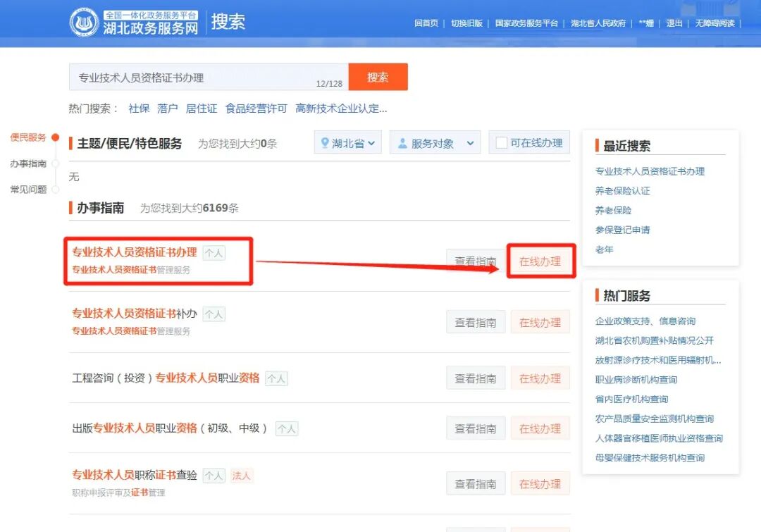This screenshot has height=532, width=761.
Task: Open hot service 湖北省农机购置补贴情况公开
Action: (654, 340)
